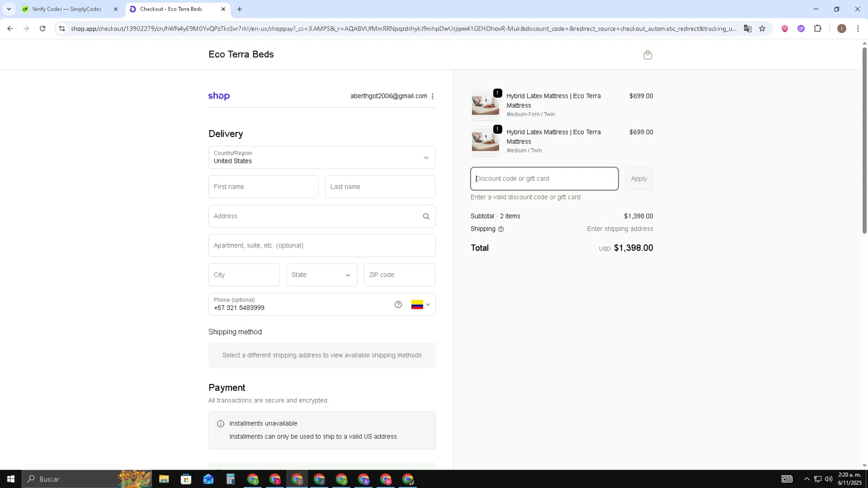Click the Medium Twin mattress thumbnail
The height and width of the screenshot is (488, 868).
click(x=485, y=141)
